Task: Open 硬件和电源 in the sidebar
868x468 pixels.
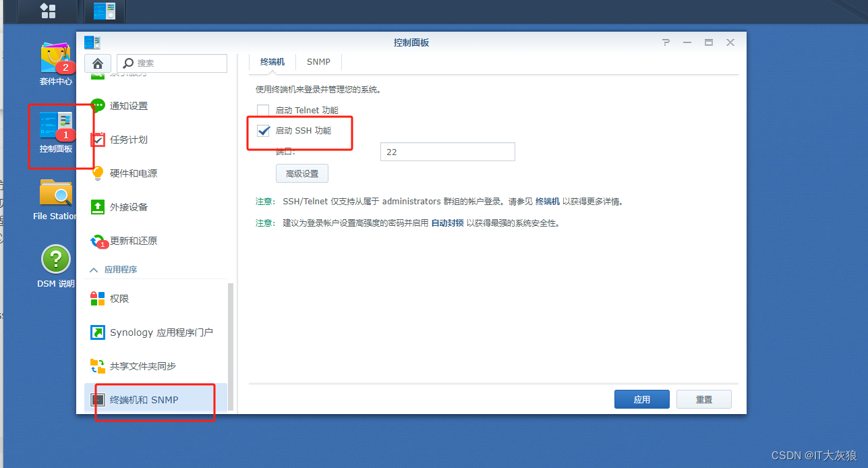Action: (x=156, y=173)
